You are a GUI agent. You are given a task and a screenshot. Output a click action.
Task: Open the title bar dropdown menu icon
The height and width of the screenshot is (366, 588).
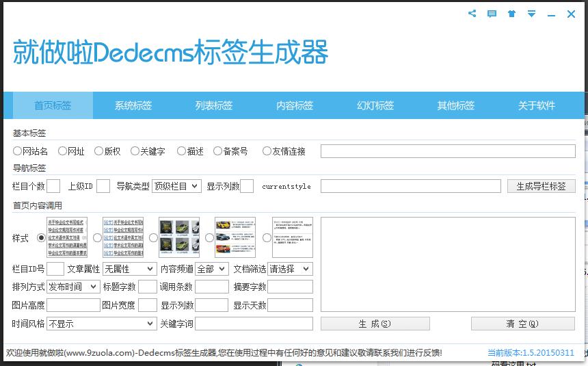(531, 14)
